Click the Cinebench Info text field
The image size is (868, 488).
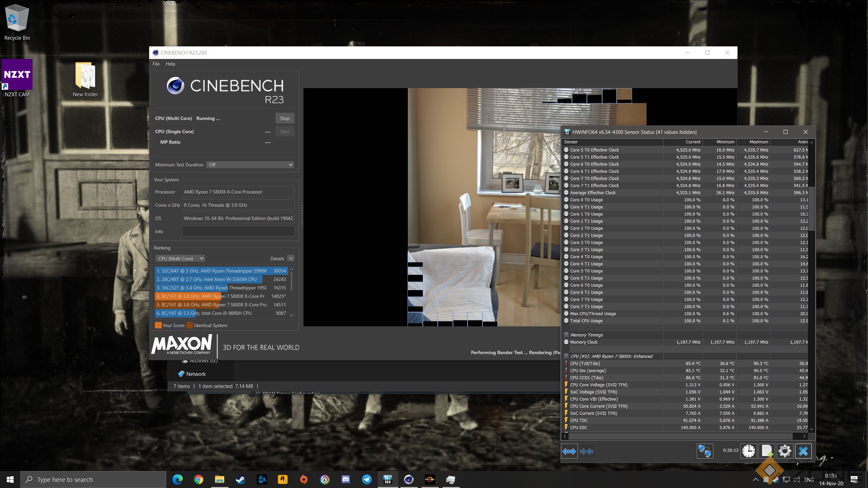point(238,231)
